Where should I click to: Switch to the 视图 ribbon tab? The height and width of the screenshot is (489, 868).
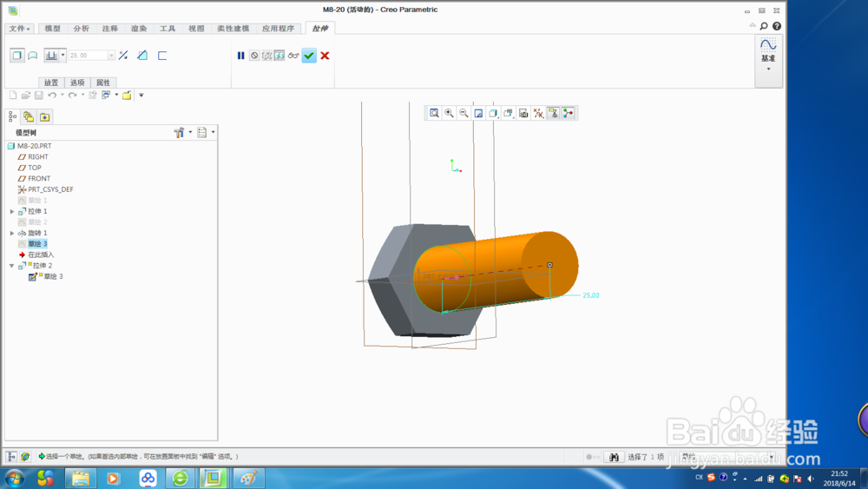point(196,29)
